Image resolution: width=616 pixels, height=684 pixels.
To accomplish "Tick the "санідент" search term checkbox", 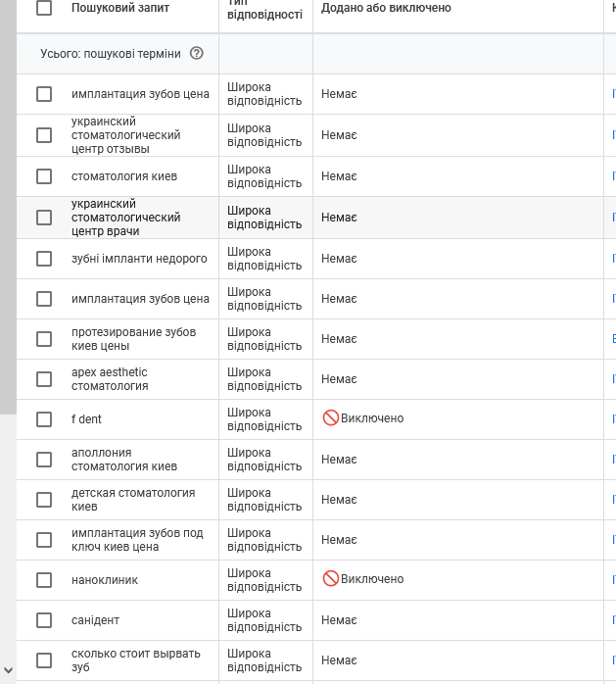I will (44, 620).
